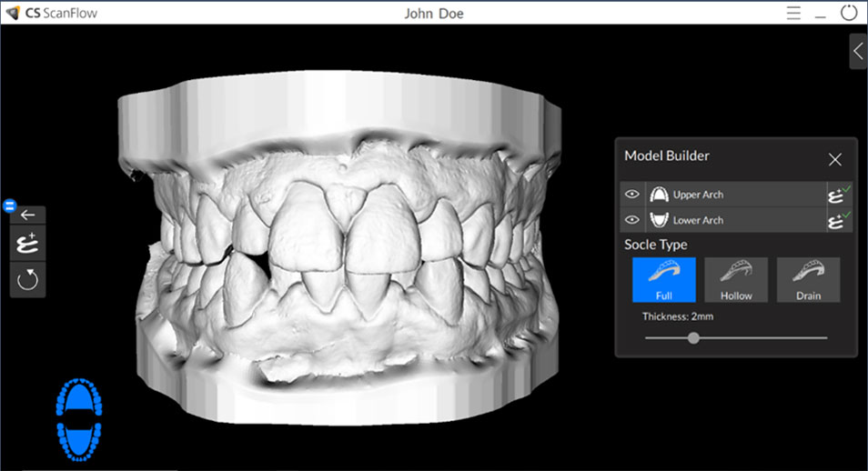Click the reset rotation circular arrow icon

point(27,279)
